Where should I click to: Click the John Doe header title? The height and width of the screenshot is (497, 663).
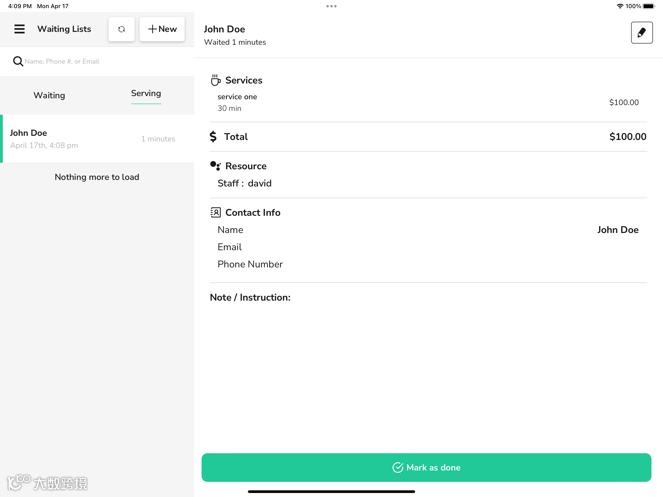pyautogui.click(x=225, y=29)
